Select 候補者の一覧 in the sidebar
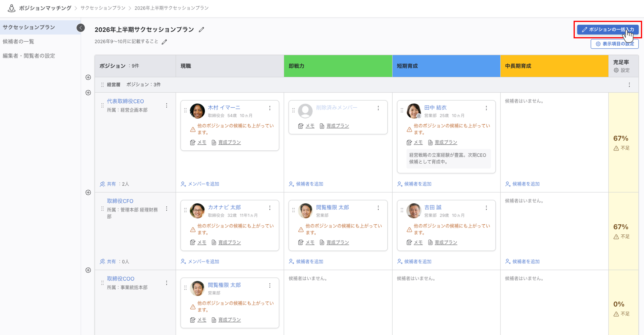Screen dimensions: 644x335 (x=18, y=42)
